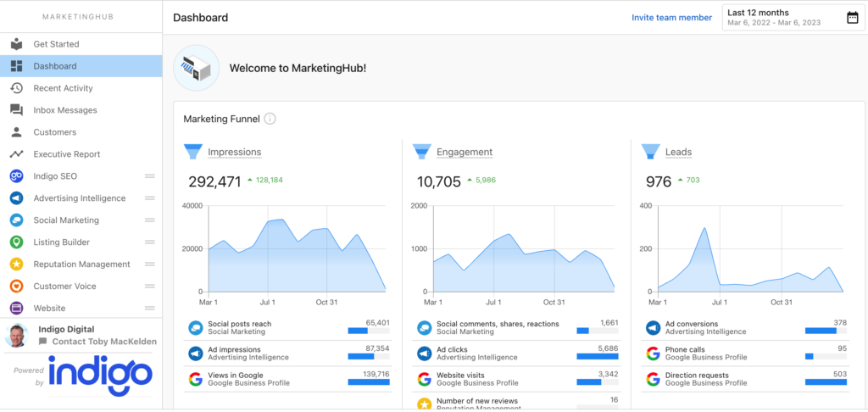Screen dimensions: 868x412
Task: Click the Inbox Messages chat icon
Action: [x=17, y=110]
